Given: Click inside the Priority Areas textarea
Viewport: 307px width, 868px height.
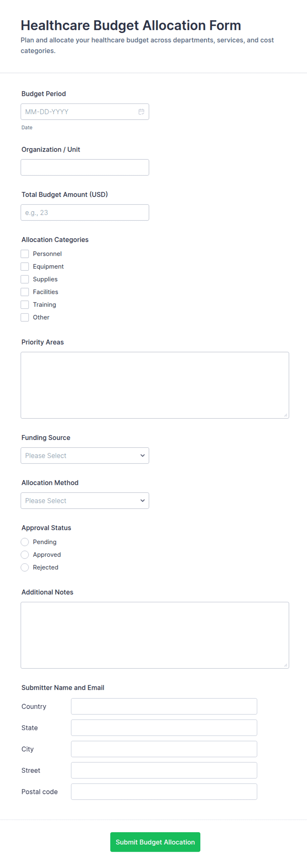Looking at the screenshot, I should click(x=155, y=385).
